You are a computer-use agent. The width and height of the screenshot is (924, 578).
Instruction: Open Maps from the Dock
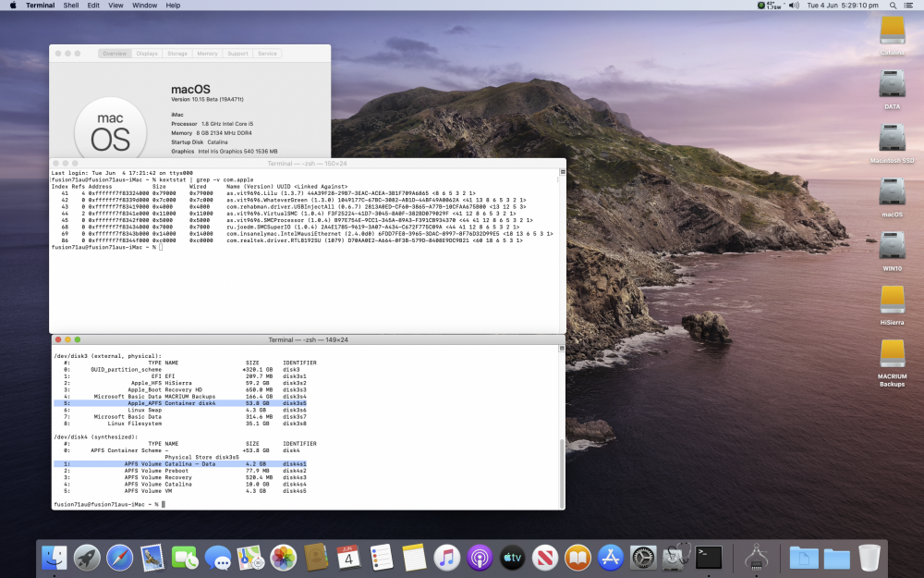tap(250, 558)
